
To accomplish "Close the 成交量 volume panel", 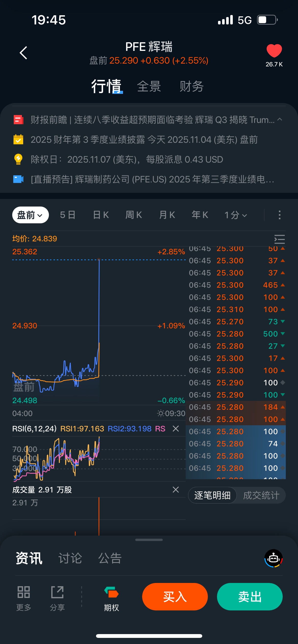I will (x=176, y=490).
